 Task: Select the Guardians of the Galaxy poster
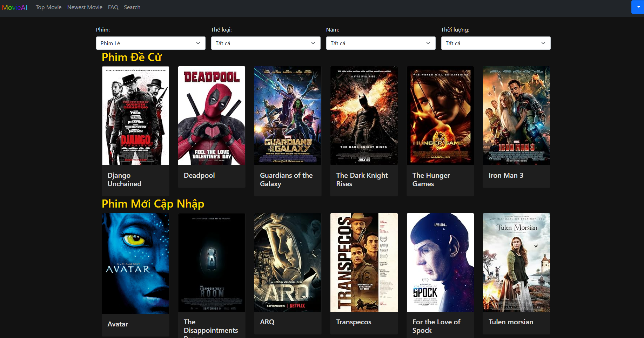click(x=288, y=116)
